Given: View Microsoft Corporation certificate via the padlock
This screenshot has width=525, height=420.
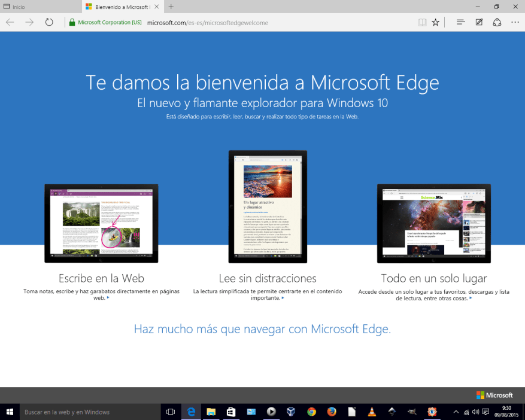Looking at the screenshot, I should click(x=72, y=22).
